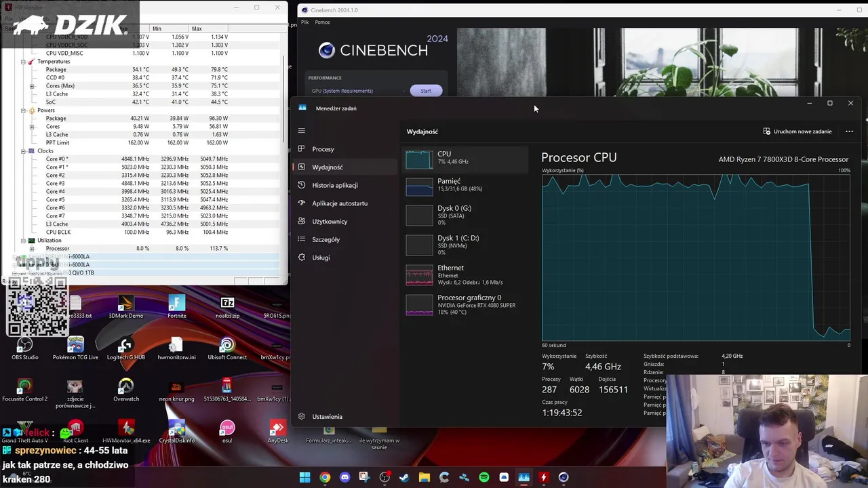Collapse the Powers tree in HWMonitor
The image size is (868, 488).
tap(23, 110)
